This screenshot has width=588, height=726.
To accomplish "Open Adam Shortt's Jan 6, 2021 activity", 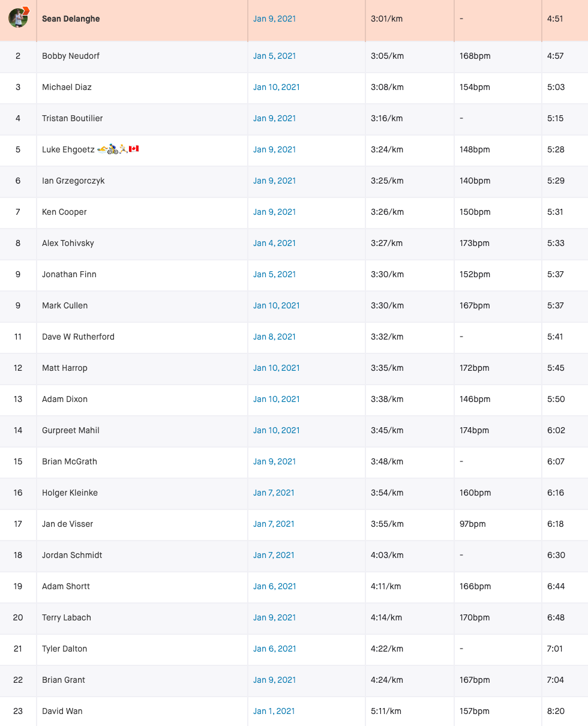I will tap(274, 586).
